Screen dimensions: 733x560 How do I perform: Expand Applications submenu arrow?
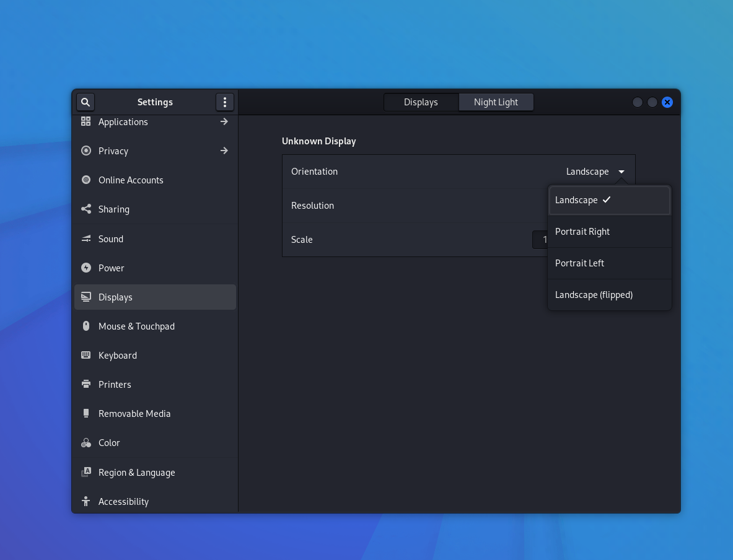coord(224,122)
